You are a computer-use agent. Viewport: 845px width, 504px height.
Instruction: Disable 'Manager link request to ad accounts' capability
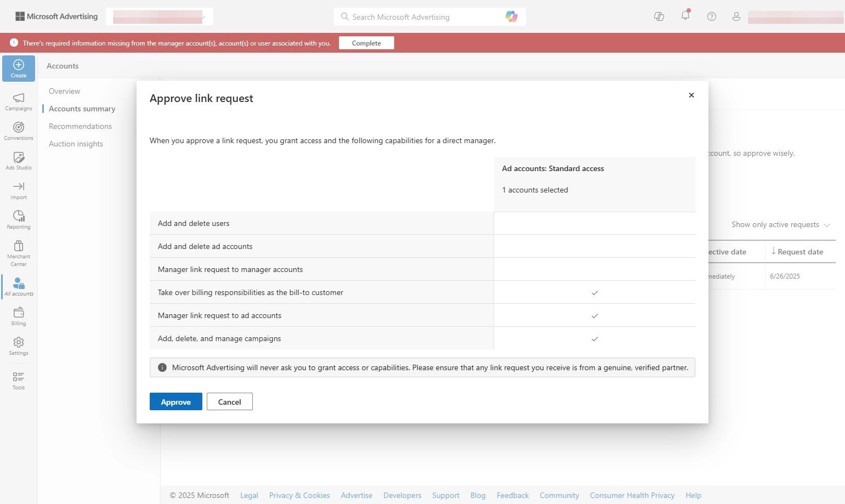pyautogui.click(x=594, y=315)
